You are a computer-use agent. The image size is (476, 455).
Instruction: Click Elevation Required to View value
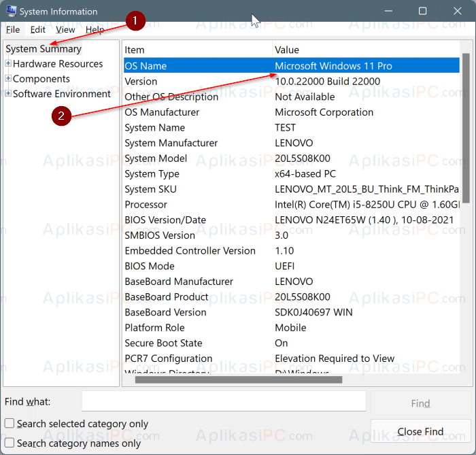(x=335, y=358)
